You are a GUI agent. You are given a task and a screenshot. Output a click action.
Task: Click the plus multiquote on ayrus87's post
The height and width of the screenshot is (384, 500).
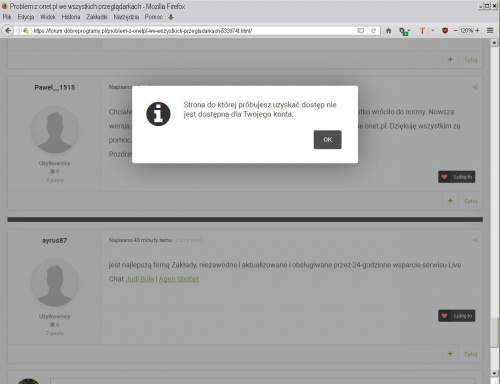pos(450,354)
